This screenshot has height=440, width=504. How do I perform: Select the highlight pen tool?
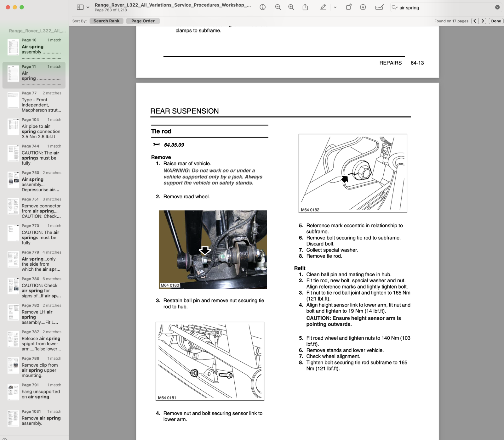coord(323,7)
